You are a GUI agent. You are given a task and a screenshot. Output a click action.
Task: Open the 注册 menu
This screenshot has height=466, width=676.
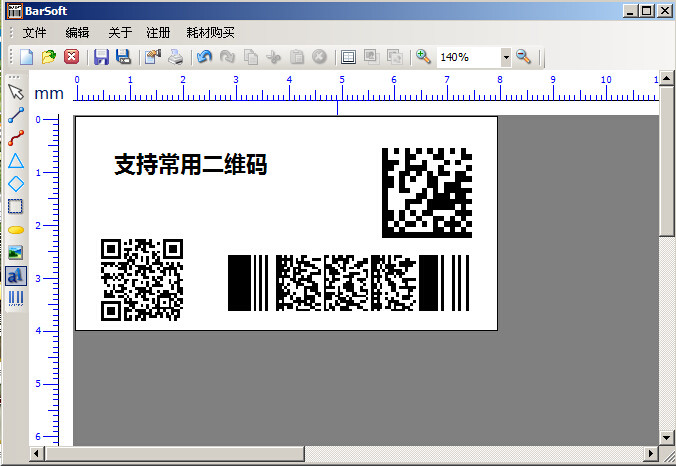click(x=158, y=33)
